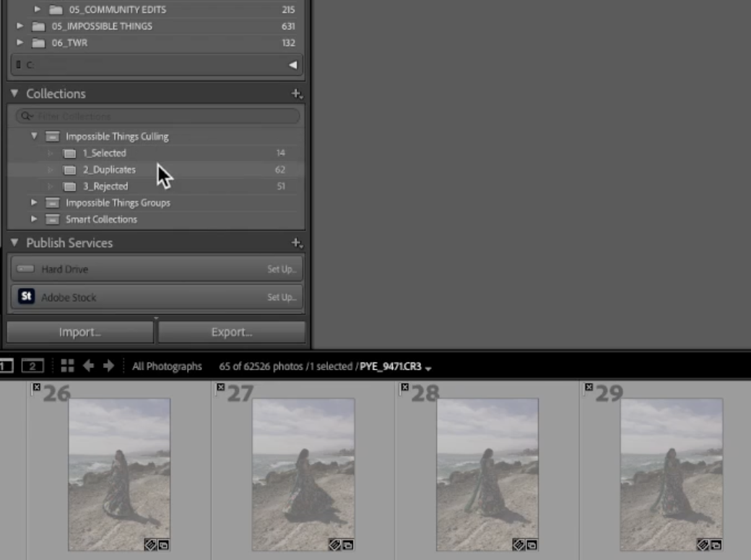751x560 pixels.
Task: Click the Go Back arrow in filmstrip bar
Action: pos(88,366)
